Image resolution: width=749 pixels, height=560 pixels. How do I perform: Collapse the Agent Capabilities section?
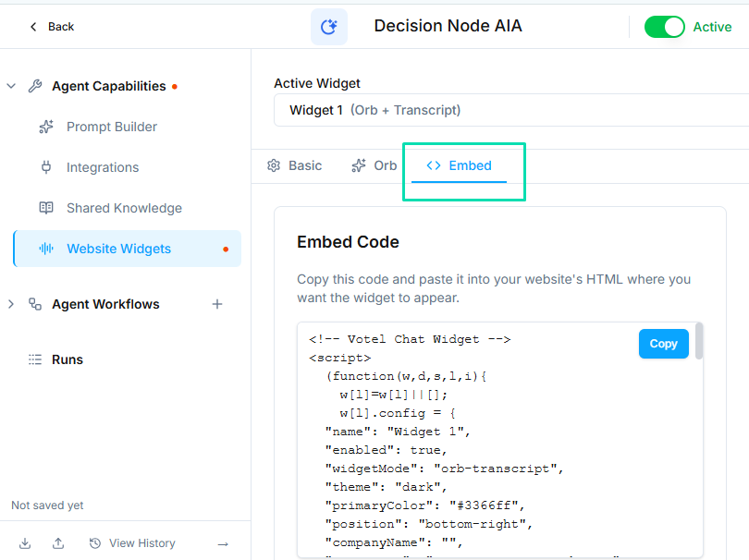click(11, 85)
